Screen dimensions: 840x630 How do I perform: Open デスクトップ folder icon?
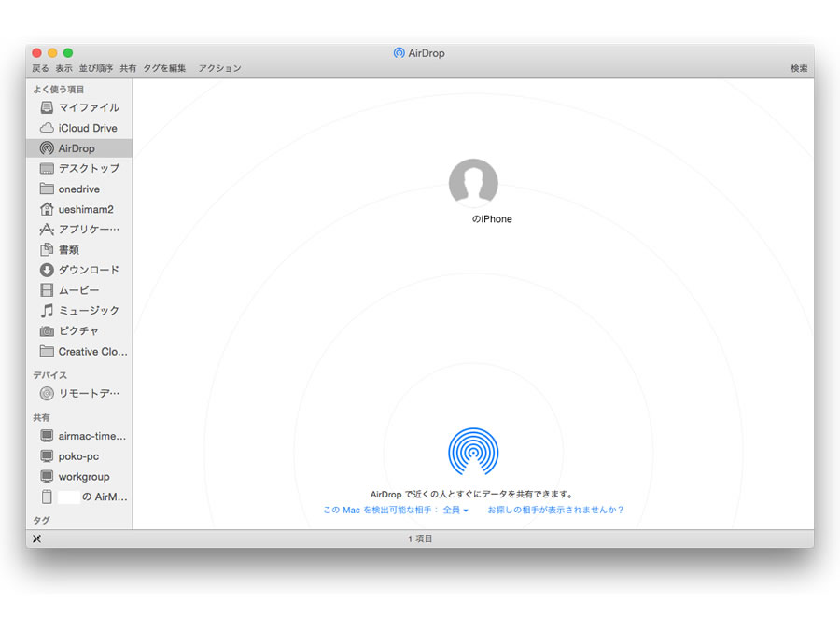pos(48,169)
